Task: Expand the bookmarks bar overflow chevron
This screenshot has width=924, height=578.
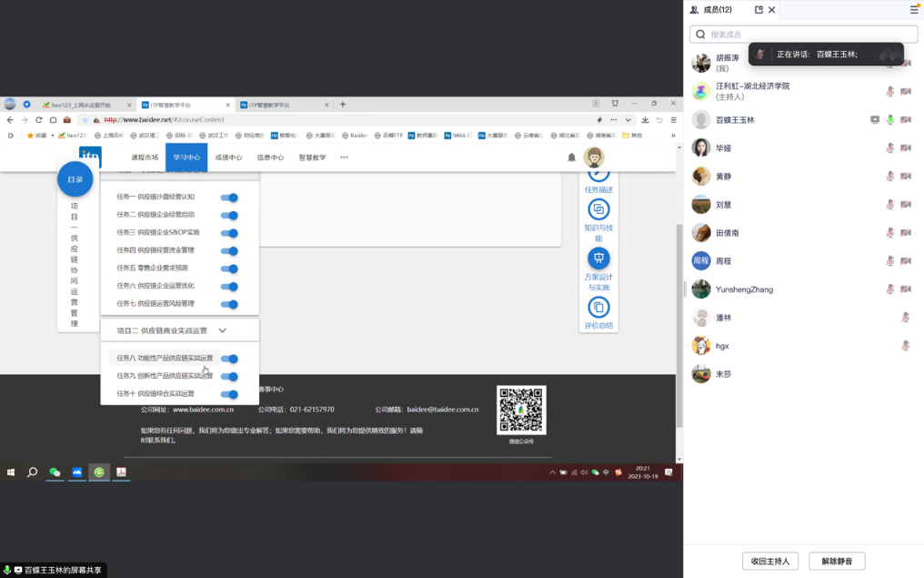Action: [673, 135]
